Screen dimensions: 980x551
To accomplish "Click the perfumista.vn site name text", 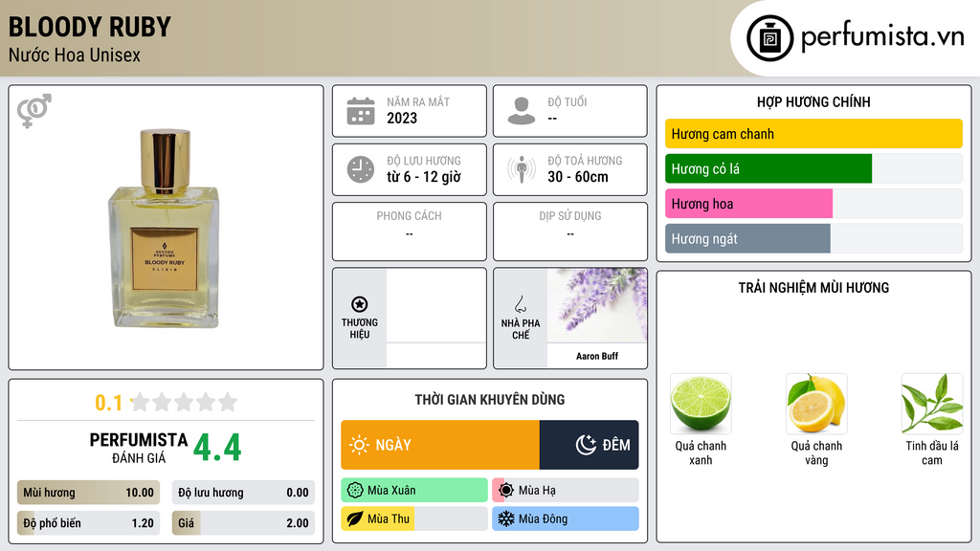I will click(882, 36).
